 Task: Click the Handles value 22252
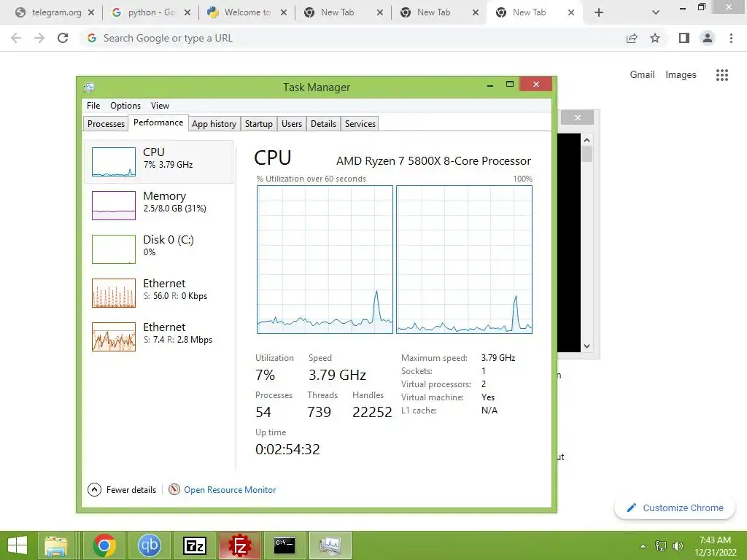click(372, 412)
